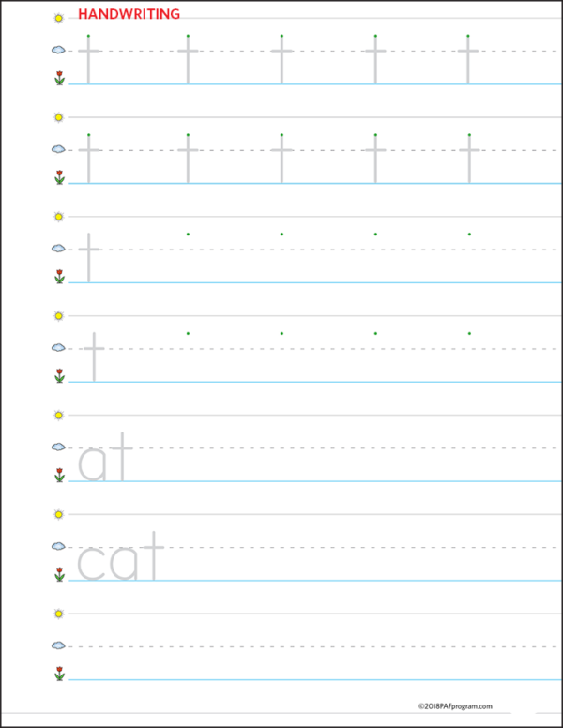This screenshot has height=728, width=563.
Task: Click the cloud icon on the blank last row
Action: pyautogui.click(x=58, y=645)
